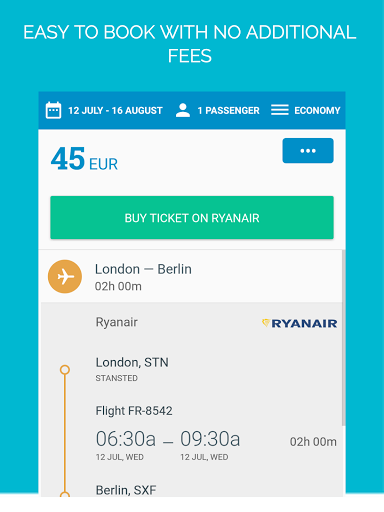This screenshot has width=384, height=512.
Task: Click the Ryanair airline logo
Action: (x=299, y=323)
